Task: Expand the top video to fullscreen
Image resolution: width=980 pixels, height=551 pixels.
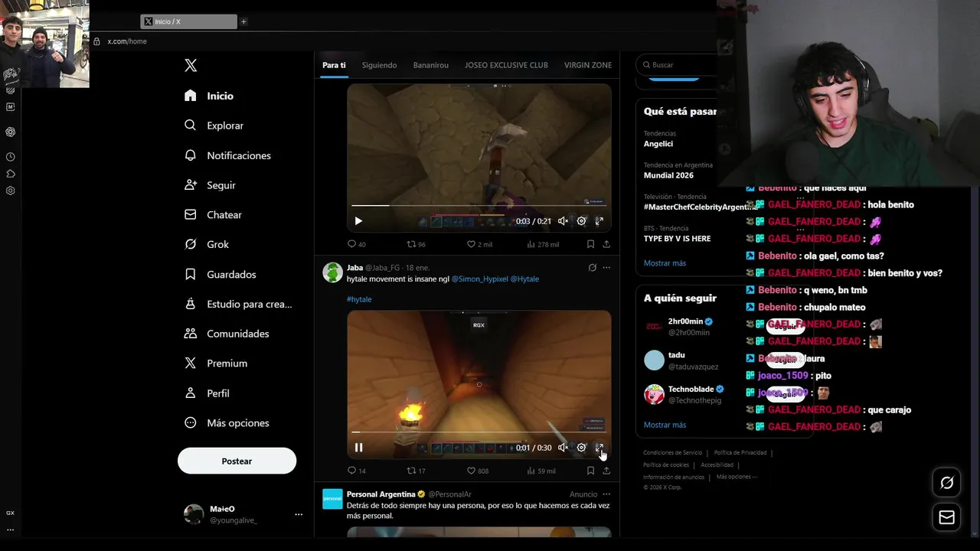Action: 599,221
